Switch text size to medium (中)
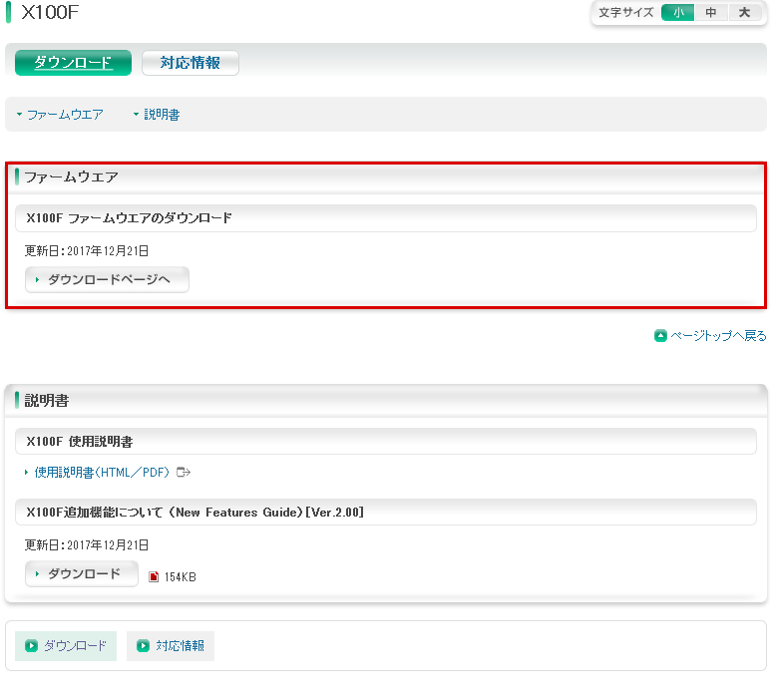 tap(711, 13)
